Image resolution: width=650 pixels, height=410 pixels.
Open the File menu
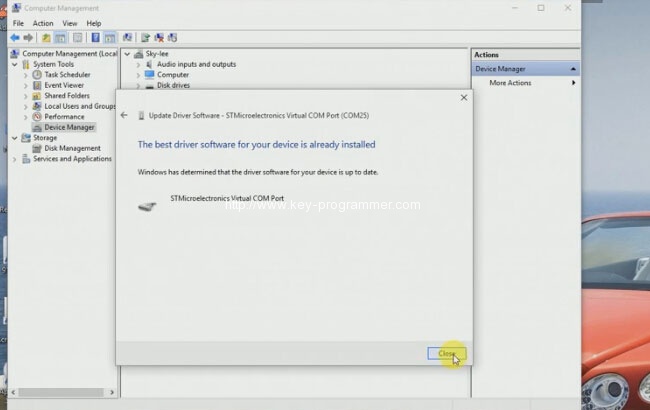tap(18, 23)
